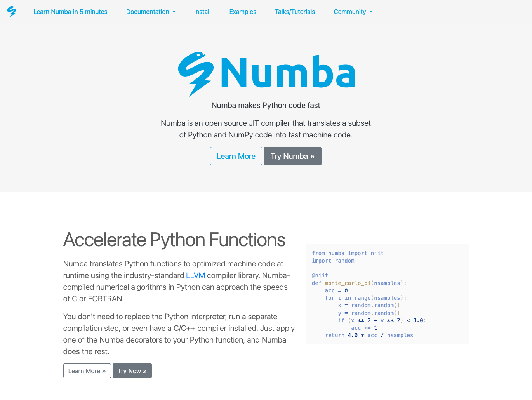The width and height of the screenshot is (532, 400).
Task: Go to the Install page
Action: (x=202, y=12)
